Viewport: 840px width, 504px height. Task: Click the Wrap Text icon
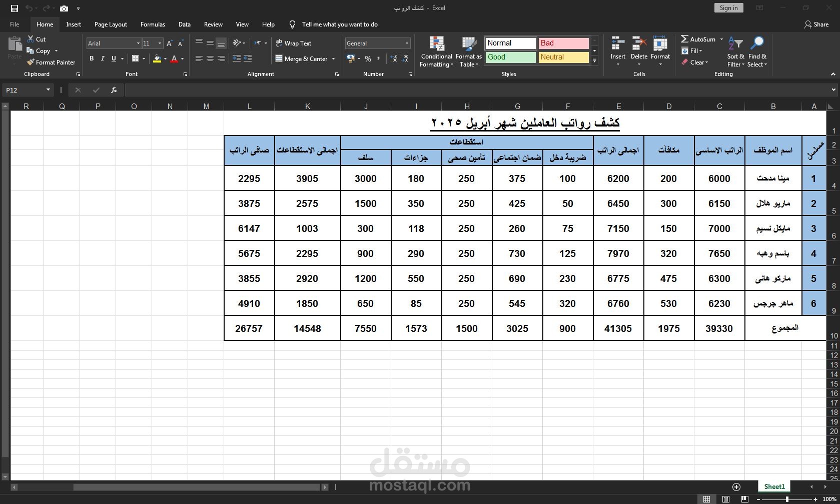coord(279,43)
